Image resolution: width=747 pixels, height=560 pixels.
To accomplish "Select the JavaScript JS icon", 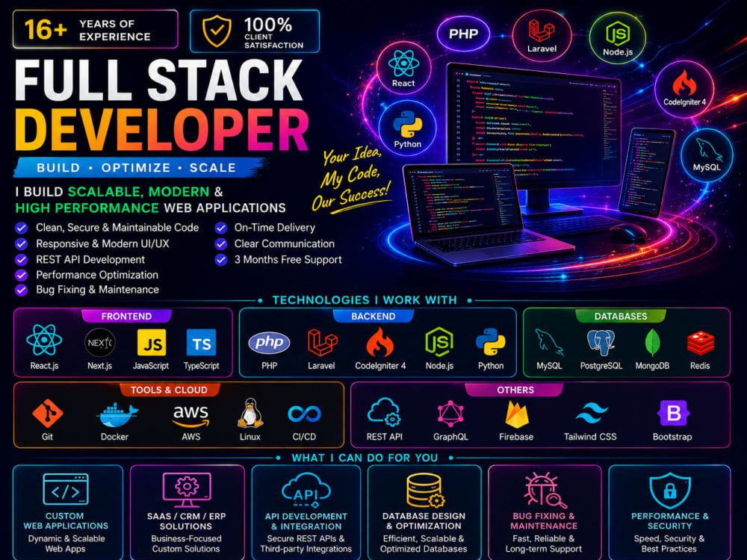I will pos(152,343).
